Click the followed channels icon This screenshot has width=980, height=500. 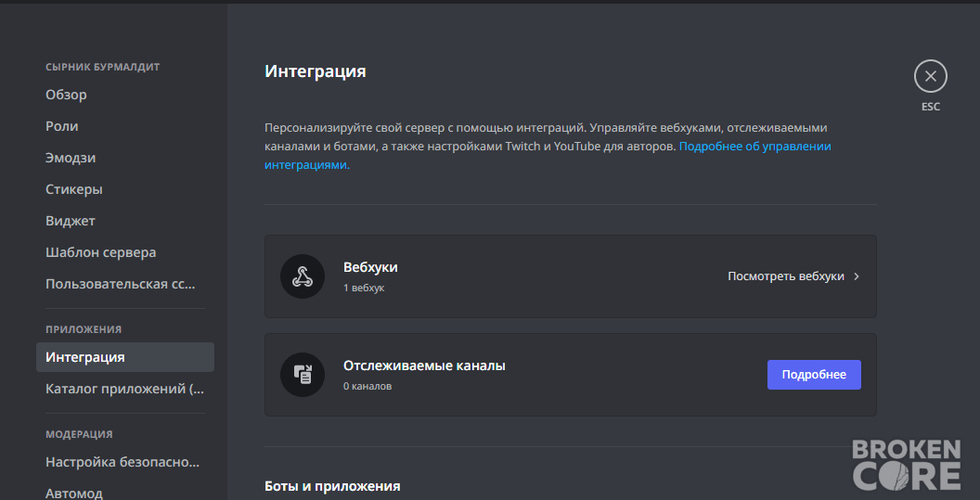[x=303, y=375]
